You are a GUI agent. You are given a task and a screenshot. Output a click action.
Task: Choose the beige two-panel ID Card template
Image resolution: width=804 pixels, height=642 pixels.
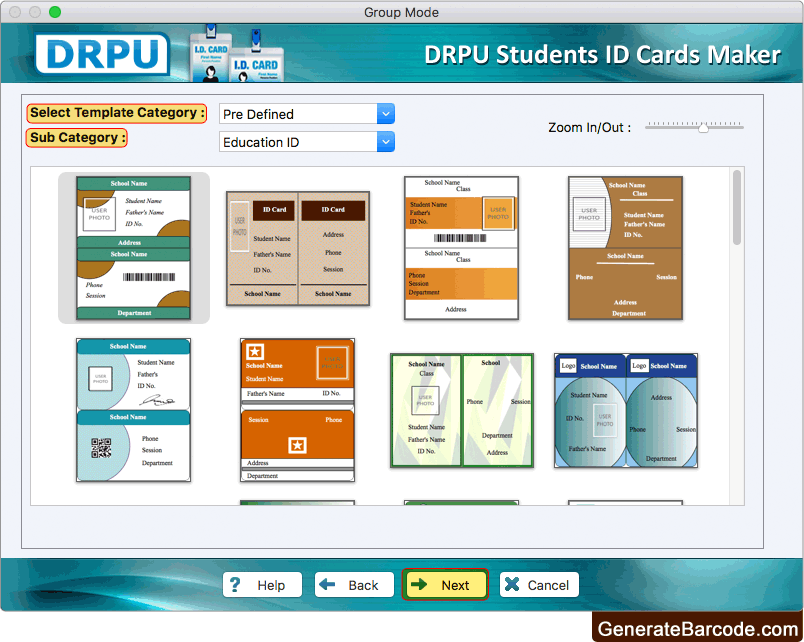[298, 249]
